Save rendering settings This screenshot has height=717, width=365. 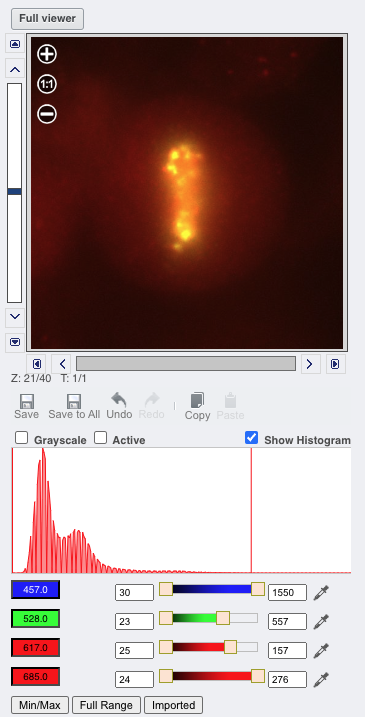click(x=26, y=407)
